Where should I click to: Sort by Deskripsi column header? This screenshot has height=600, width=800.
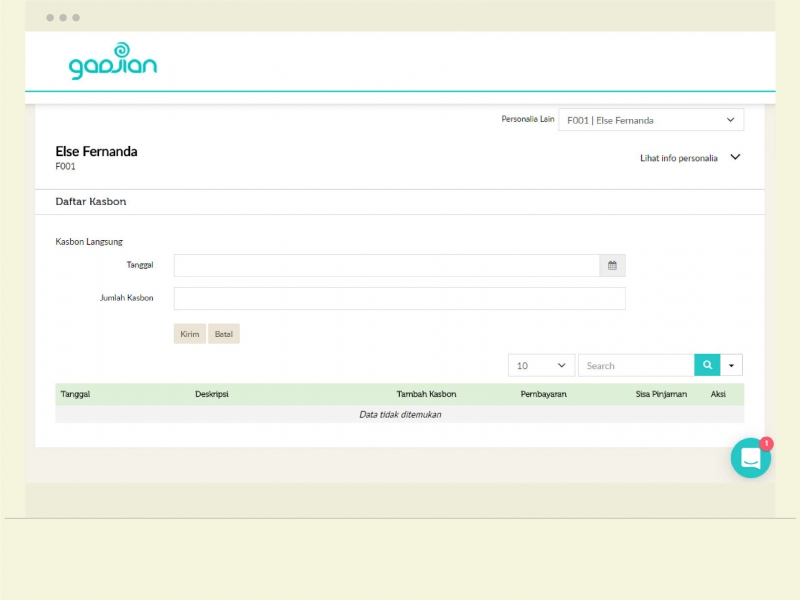tap(212, 394)
